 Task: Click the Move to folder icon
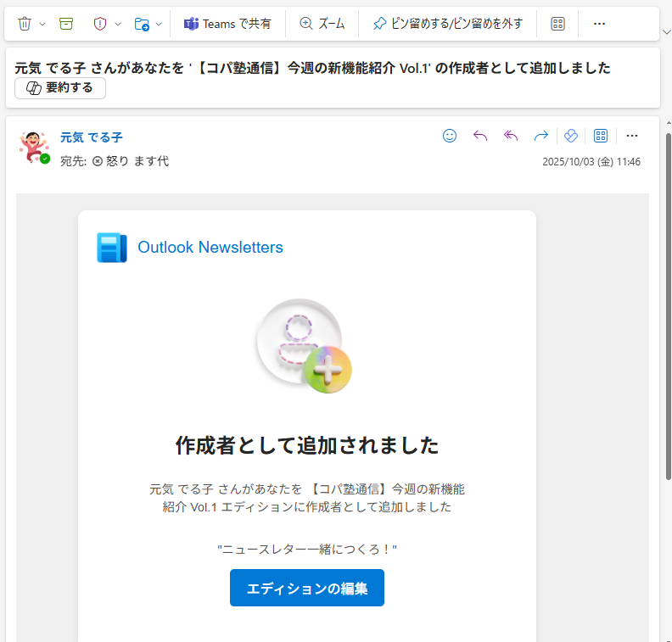(142, 24)
